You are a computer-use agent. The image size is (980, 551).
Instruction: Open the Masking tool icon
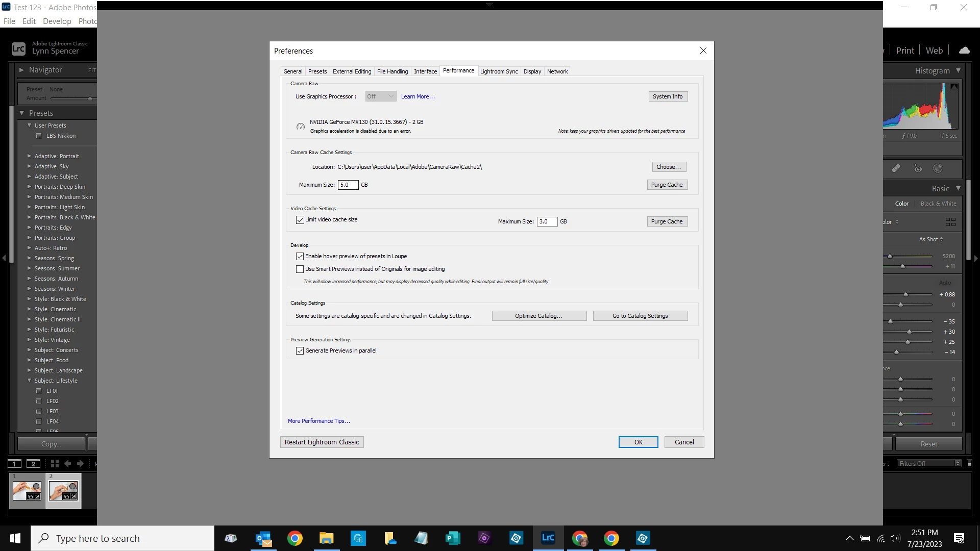(938, 168)
